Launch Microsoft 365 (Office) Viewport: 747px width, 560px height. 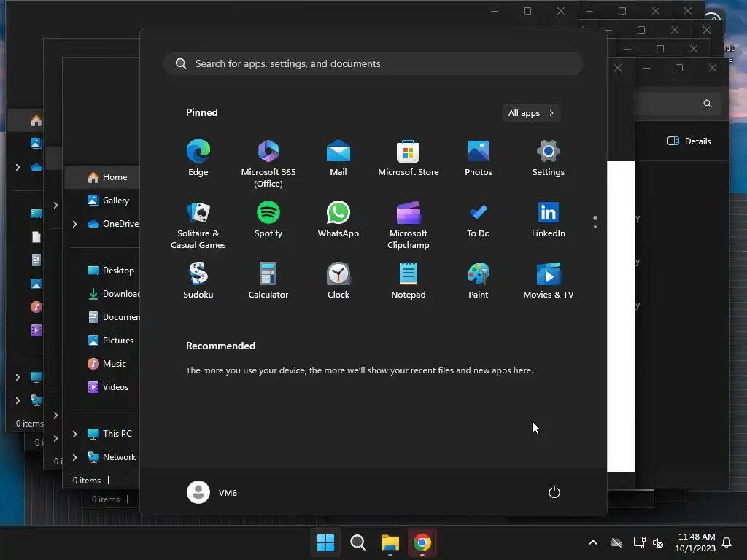268,164
